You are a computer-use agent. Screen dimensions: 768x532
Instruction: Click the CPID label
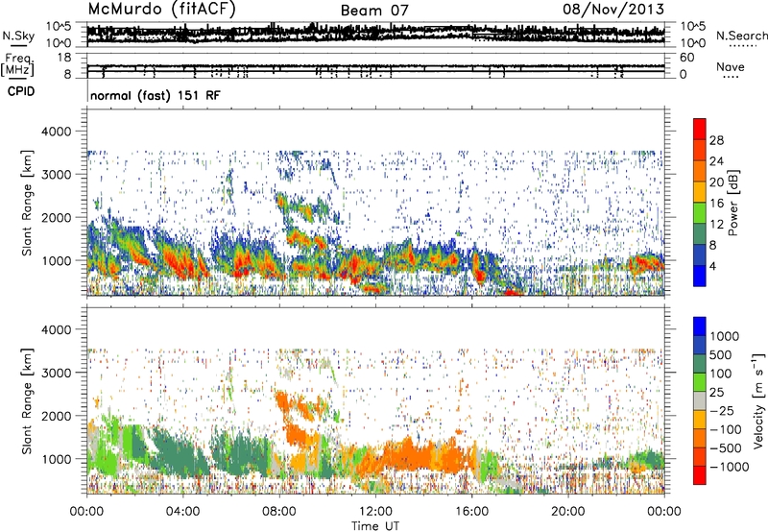pos(20,91)
